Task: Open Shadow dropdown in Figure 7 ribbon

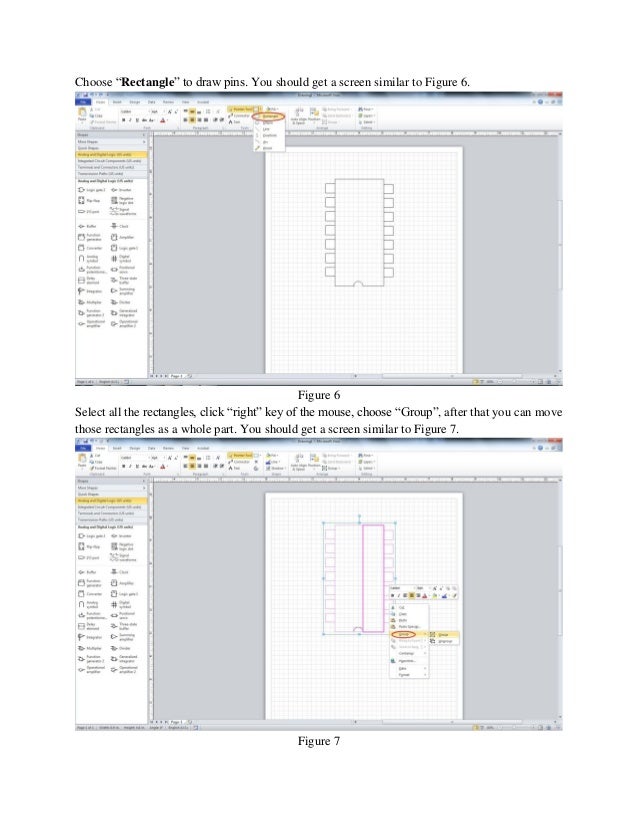Action: 275,468
